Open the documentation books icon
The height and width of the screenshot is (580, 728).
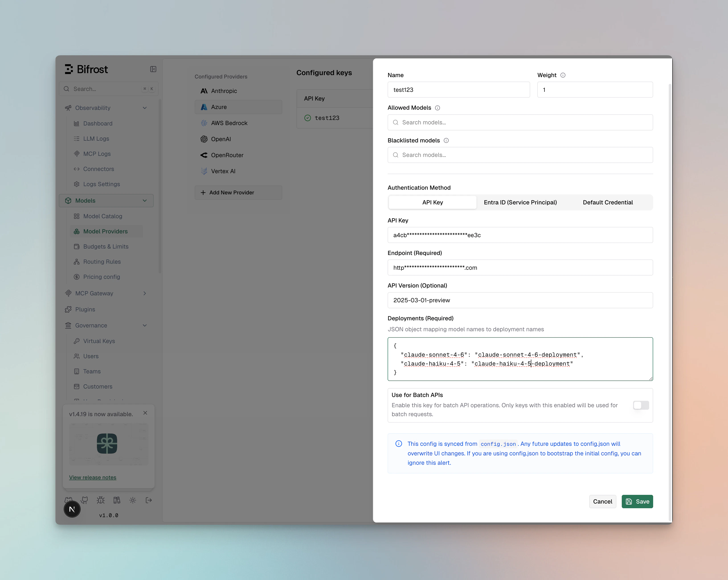[x=117, y=500]
